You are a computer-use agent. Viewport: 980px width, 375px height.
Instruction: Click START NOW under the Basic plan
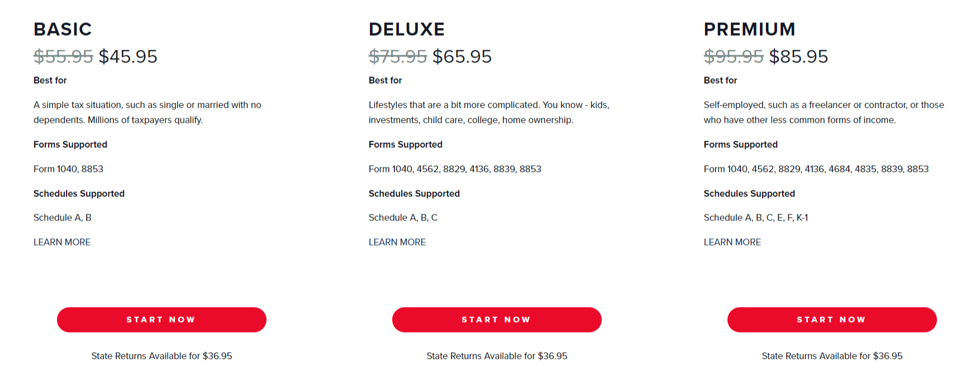point(161,319)
